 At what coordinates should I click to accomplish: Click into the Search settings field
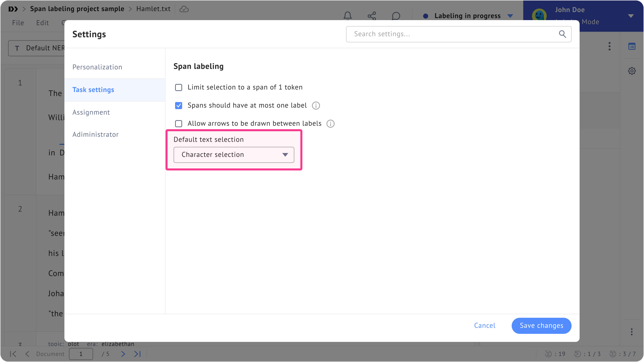(453, 34)
